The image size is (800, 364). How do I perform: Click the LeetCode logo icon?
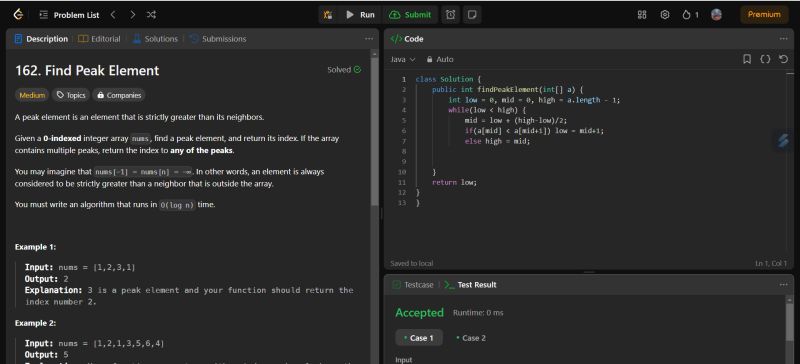coord(18,14)
